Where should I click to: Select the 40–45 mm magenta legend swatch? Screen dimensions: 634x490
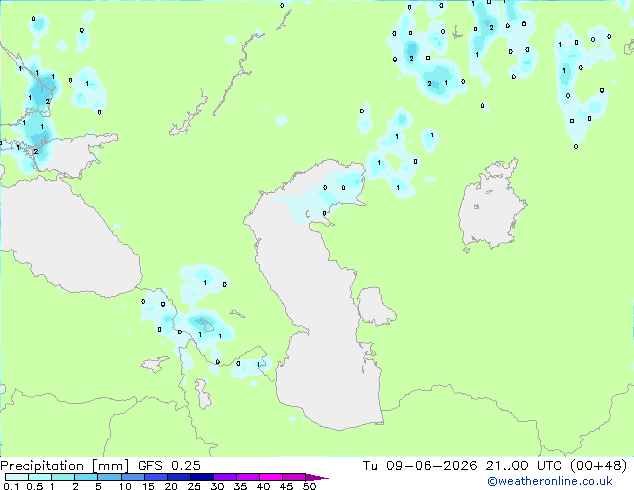[x=271, y=477]
